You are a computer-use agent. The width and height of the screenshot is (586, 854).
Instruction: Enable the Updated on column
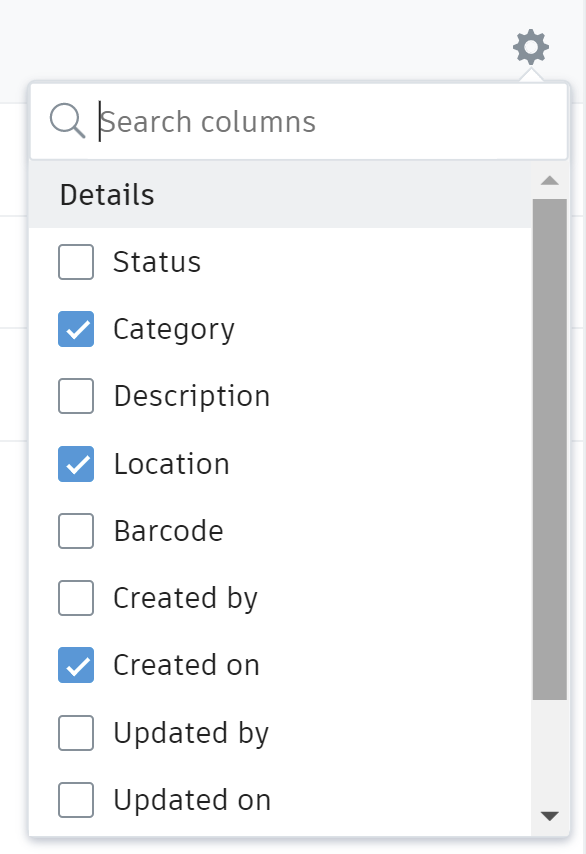pos(76,799)
